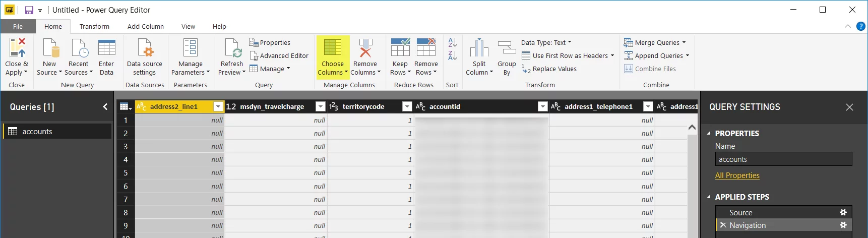868x238 pixels.
Task: Select the msdyn_travelcharge column header
Action: pyautogui.click(x=276, y=106)
